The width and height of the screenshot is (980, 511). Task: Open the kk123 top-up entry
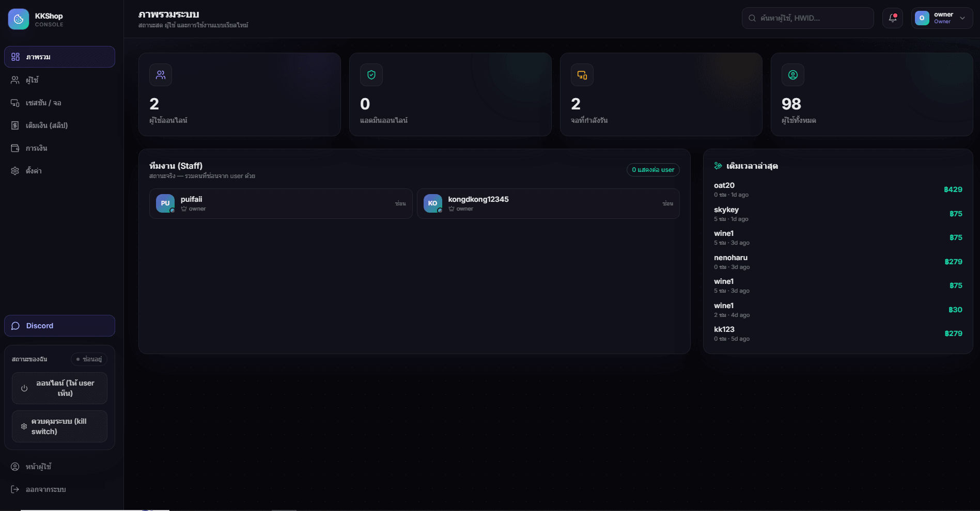tap(838, 333)
